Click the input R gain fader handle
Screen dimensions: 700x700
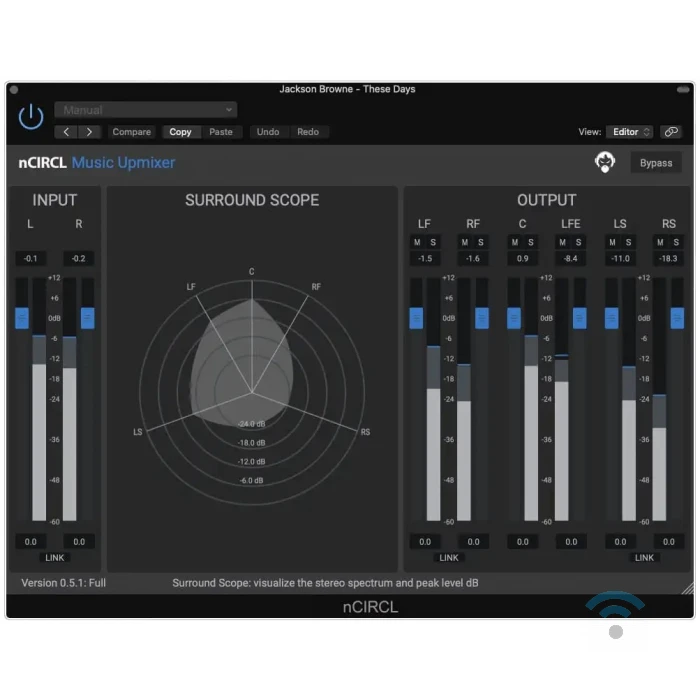coord(88,318)
